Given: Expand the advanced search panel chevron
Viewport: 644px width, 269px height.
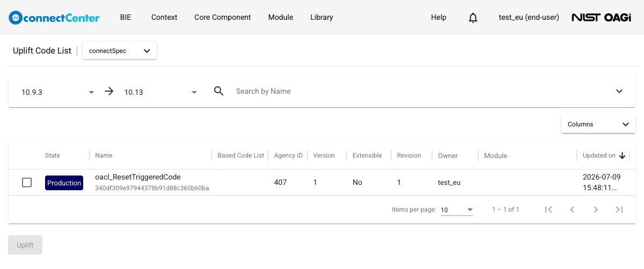Looking at the screenshot, I should coord(619,91).
